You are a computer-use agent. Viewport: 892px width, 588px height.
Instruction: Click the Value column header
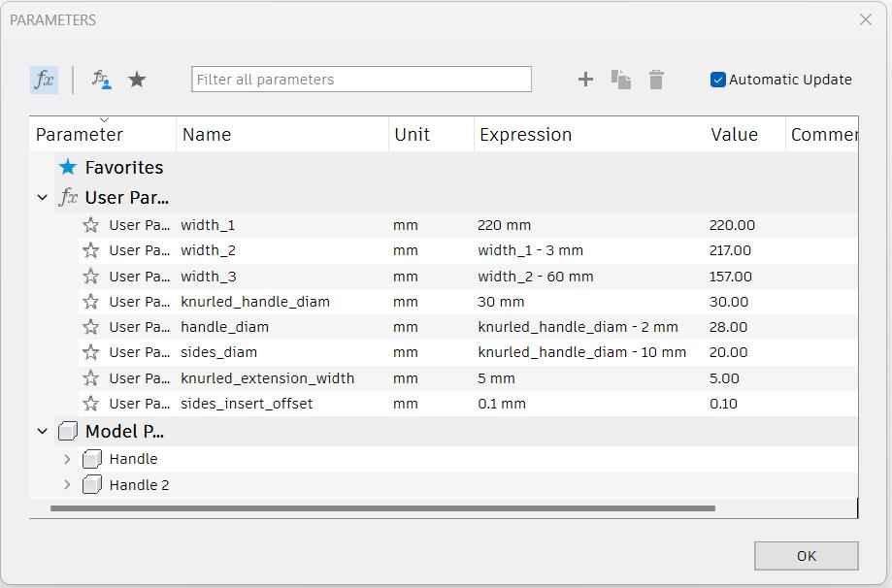pyautogui.click(x=745, y=134)
